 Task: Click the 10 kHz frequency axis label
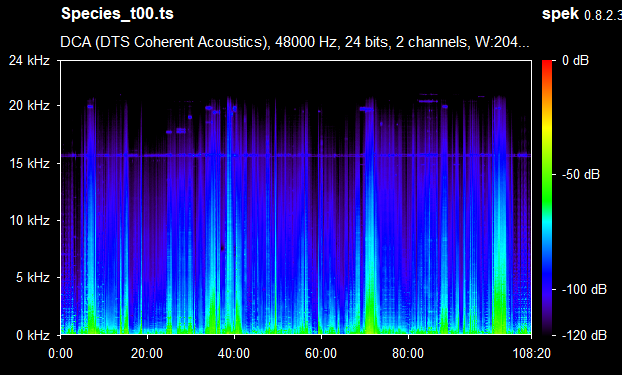click(x=29, y=220)
